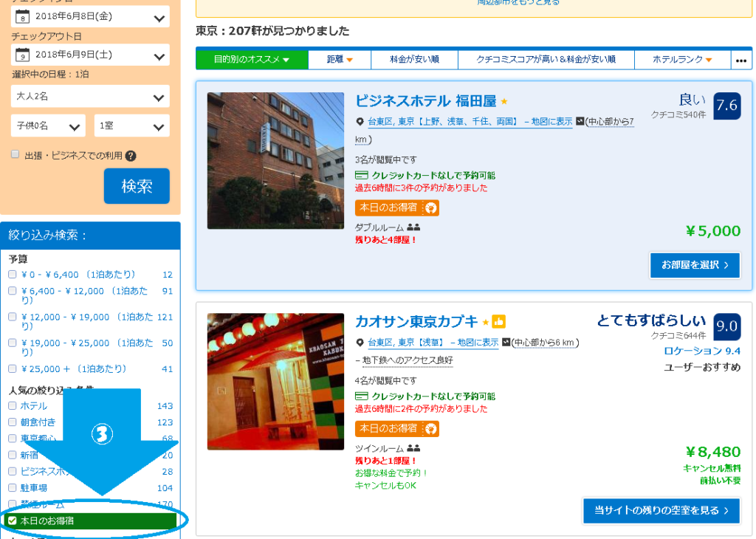Enable the 出張・ビジネスでの利用 checkbox
Image resolution: width=756 pixels, height=539 pixels.
(16, 155)
